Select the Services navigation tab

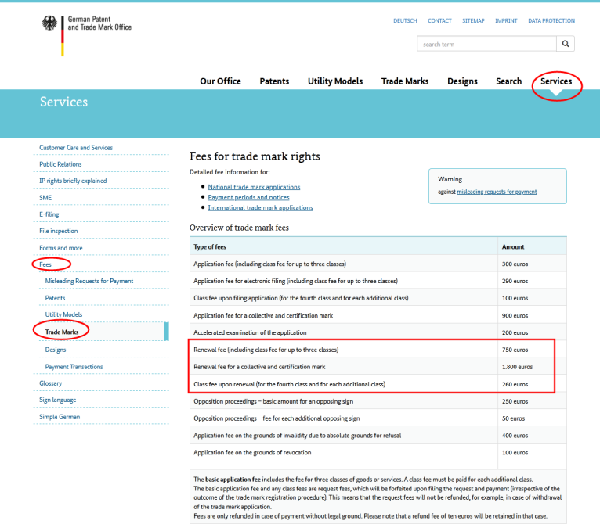pyautogui.click(x=555, y=80)
